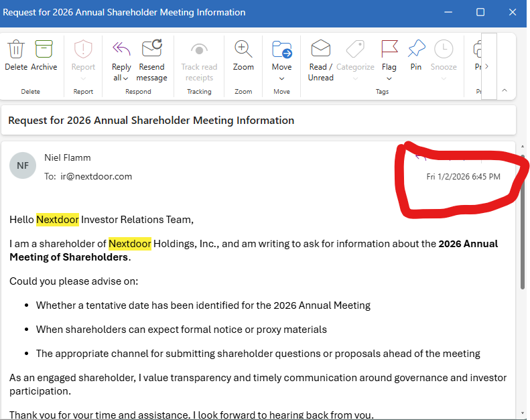530x420 pixels.
Task: Click scroll down arrow in message pane
Action: point(523,413)
